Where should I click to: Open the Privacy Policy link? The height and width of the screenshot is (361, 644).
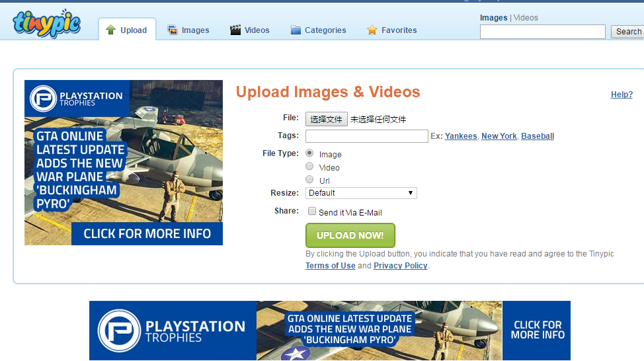pos(401,266)
